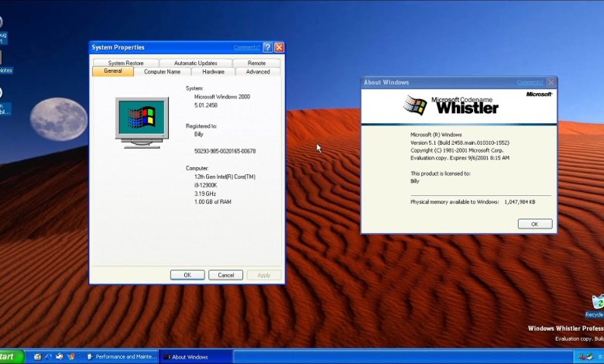Click "This product is licensed to:" text
Viewport: 604px width, 364px height.
[x=441, y=173]
